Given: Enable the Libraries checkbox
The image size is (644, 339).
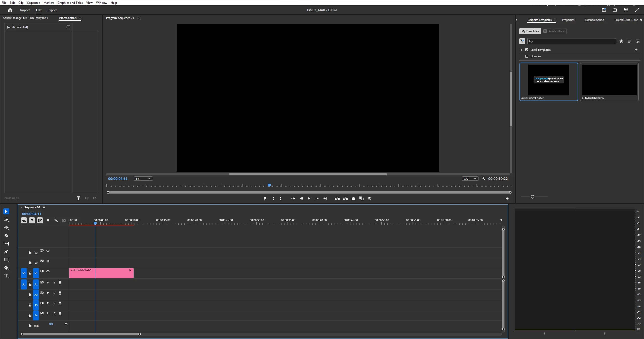Looking at the screenshot, I should [x=527, y=56].
